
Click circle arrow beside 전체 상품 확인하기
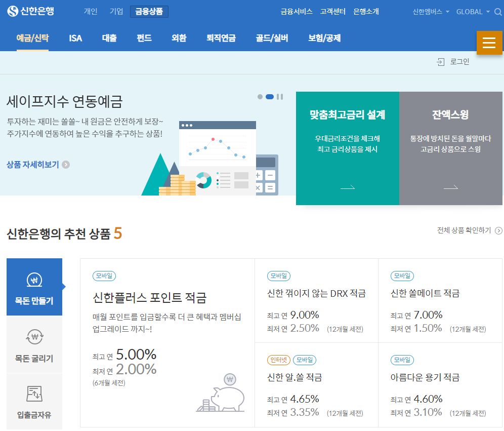coord(498,230)
